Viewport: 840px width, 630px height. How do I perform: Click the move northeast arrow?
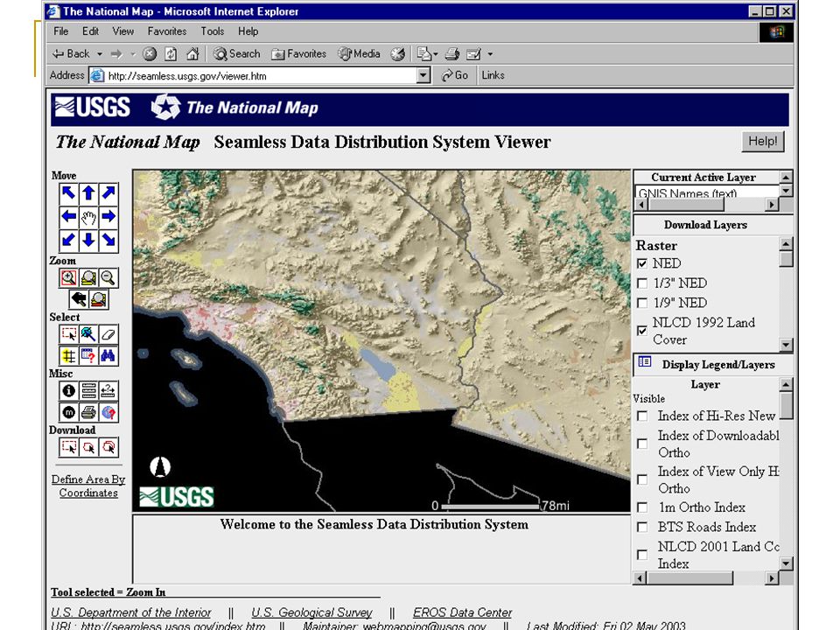108,192
